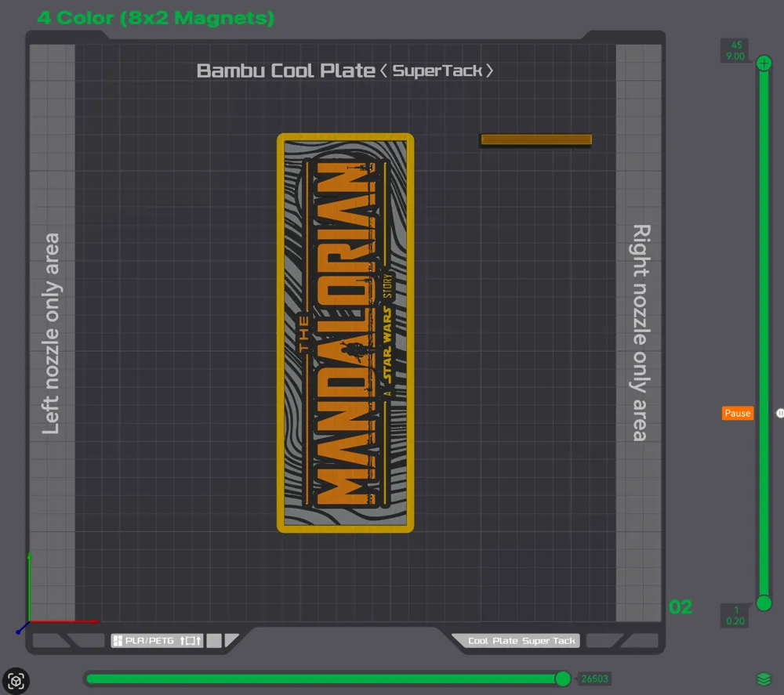Click the PLA/PETG plate badge

[157, 640]
